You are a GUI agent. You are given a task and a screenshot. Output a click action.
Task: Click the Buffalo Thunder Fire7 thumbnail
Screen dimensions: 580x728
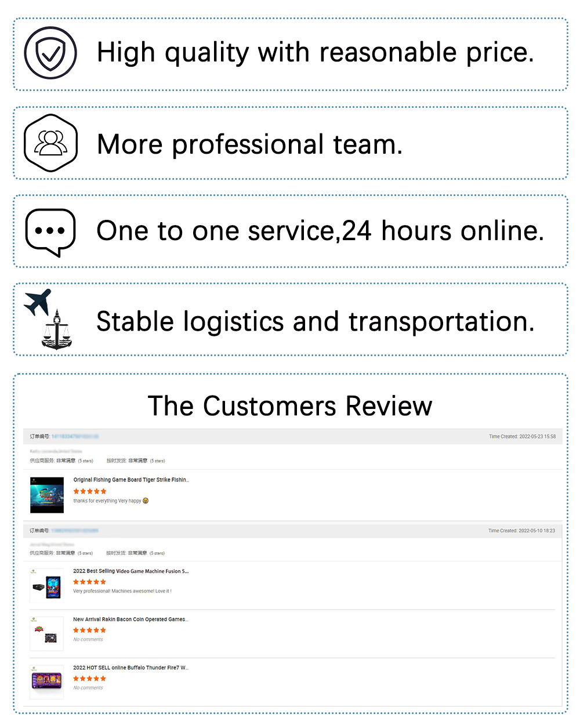(46, 681)
